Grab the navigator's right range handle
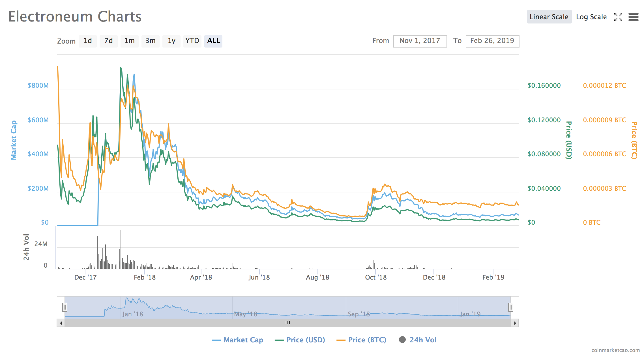The image size is (644, 352). (x=510, y=307)
